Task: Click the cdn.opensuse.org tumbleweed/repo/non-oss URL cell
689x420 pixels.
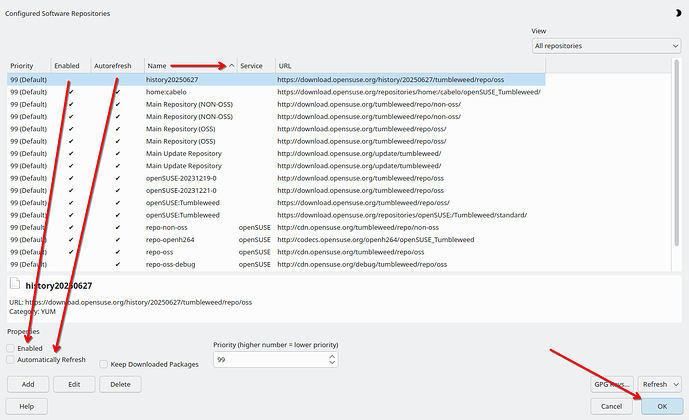Action: pyautogui.click(x=358, y=227)
